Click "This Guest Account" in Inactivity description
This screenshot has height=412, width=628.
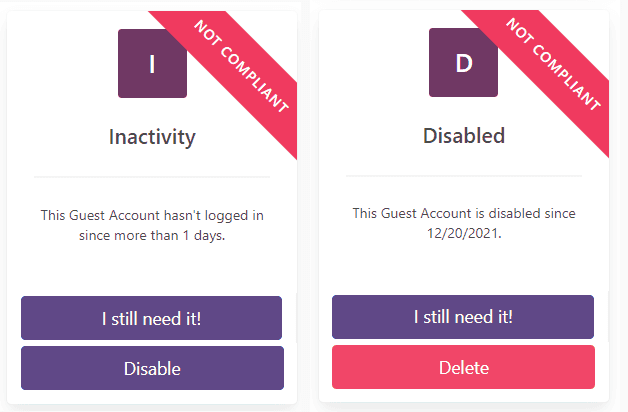(98, 215)
